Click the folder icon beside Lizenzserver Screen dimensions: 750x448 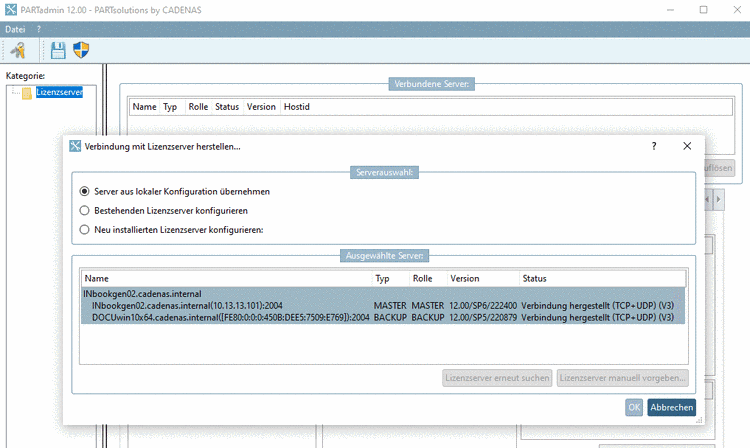(x=27, y=93)
